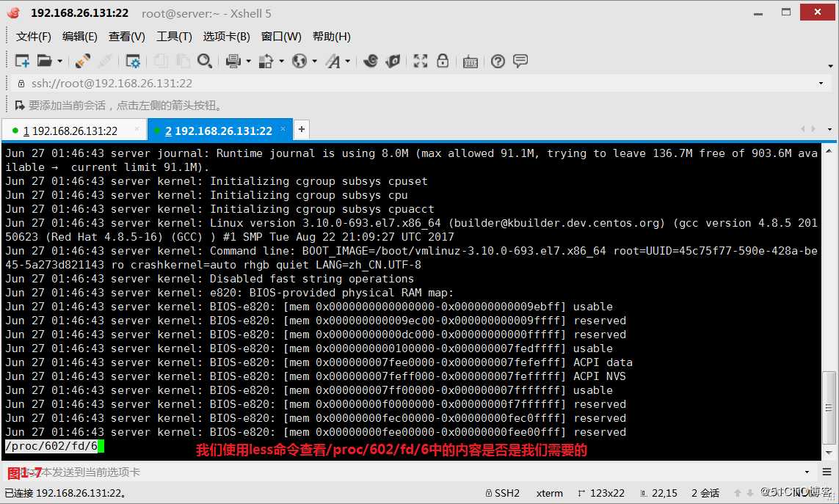This screenshot has width=839, height=504.
Task: Click the speech bubble feedback icon
Action: 520,61
